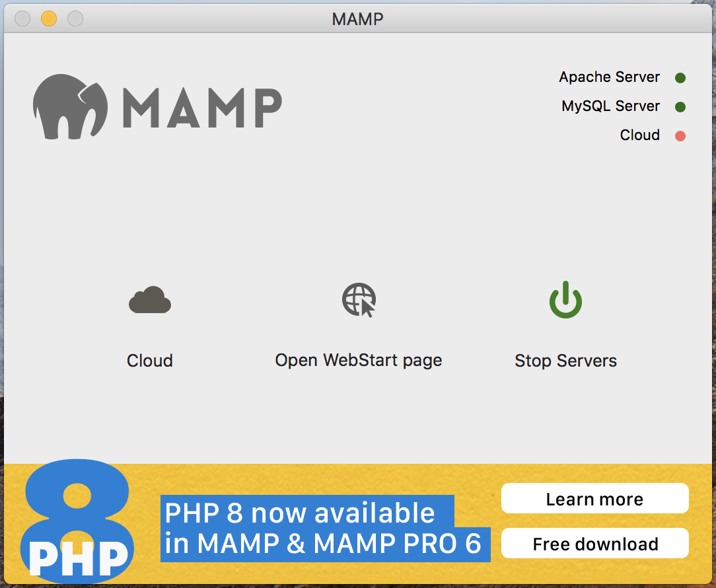
Task: Click the MySQL Server status label
Action: (610, 106)
